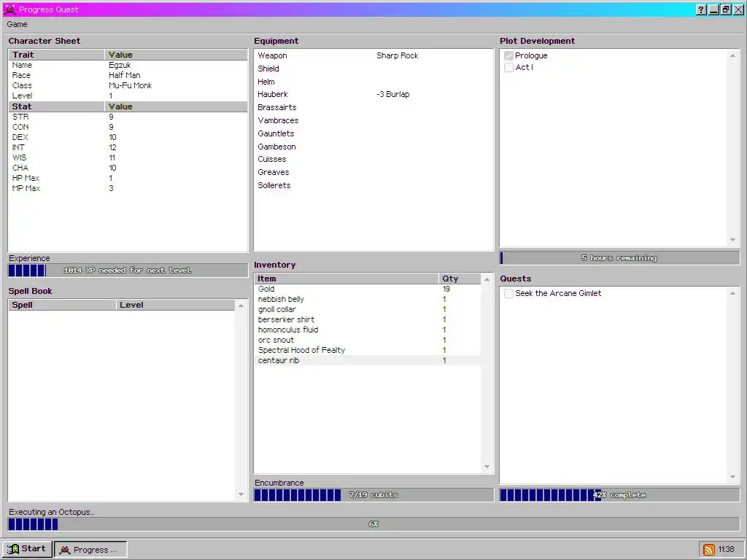Select the Race row Half Man
Viewport: 747px width, 560px height.
click(128, 75)
